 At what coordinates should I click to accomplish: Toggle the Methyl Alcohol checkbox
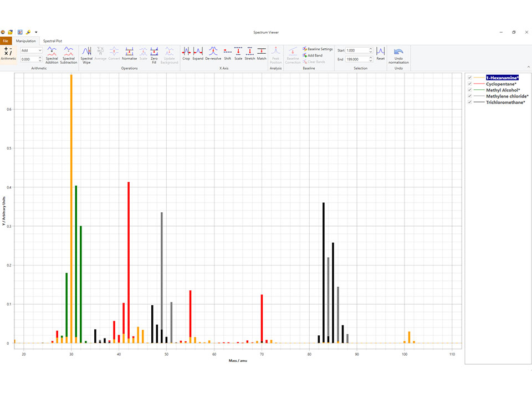[x=469, y=90]
